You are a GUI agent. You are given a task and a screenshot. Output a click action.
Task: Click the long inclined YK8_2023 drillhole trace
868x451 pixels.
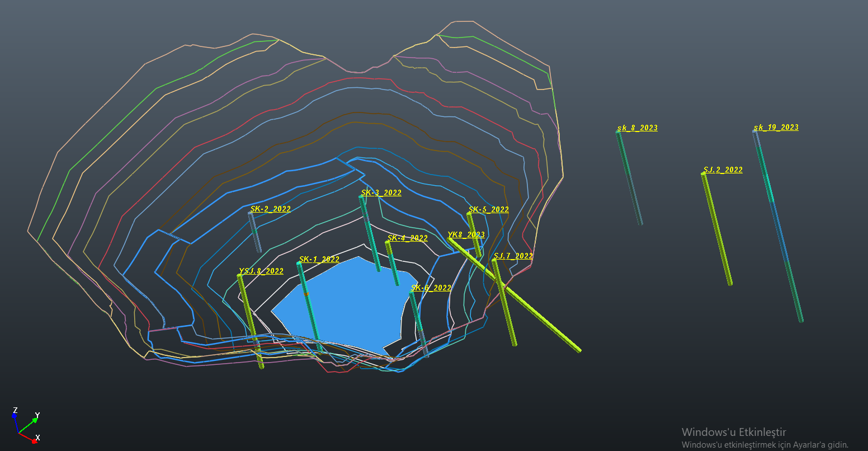coord(537,313)
